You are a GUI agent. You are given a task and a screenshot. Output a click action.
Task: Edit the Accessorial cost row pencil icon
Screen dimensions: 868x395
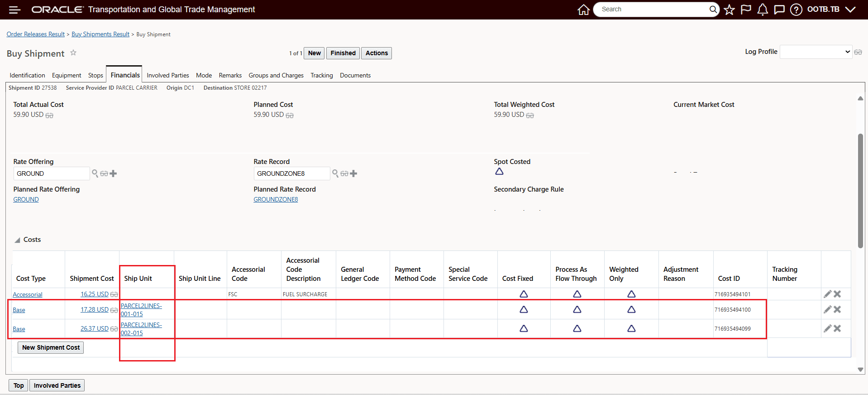[x=827, y=294]
